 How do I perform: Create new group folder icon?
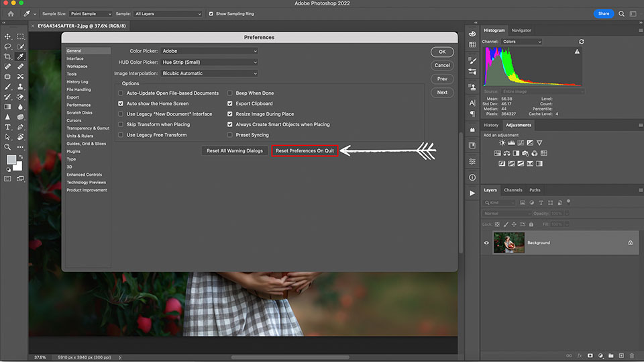pos(610,355)
